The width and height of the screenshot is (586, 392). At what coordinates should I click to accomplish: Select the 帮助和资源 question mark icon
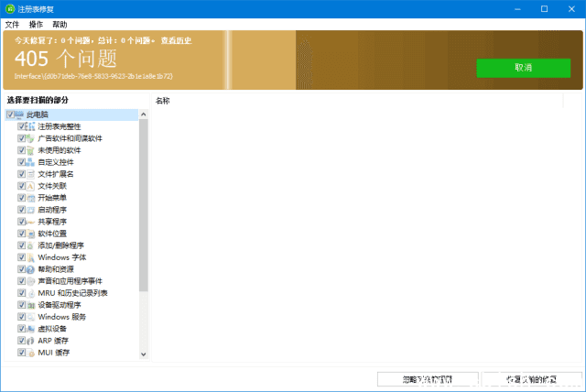(x=30, y=269)
